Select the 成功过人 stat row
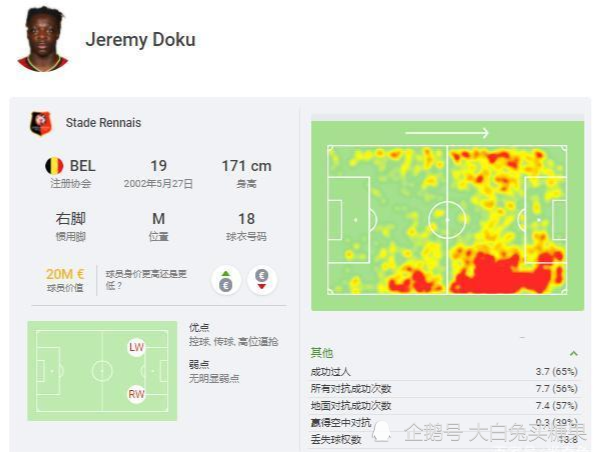600x452 pixels. tap(444, 372)
